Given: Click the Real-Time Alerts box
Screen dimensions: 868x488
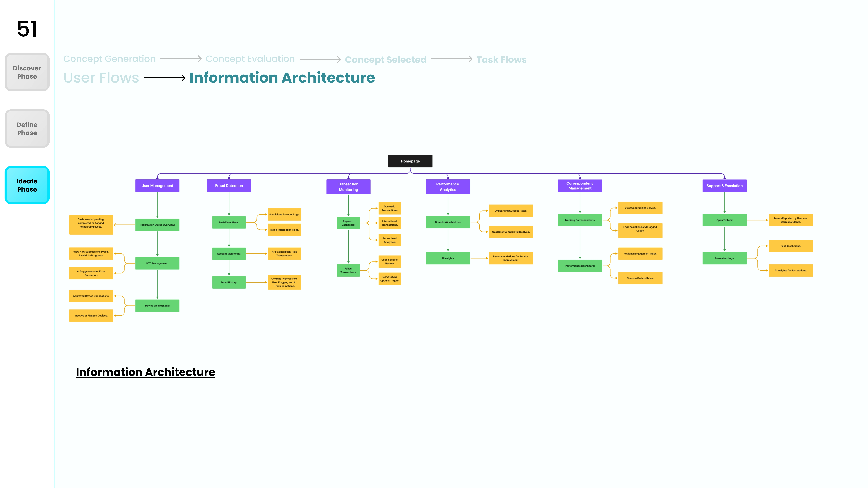Looking at the screenshot, I should [229, 222].
